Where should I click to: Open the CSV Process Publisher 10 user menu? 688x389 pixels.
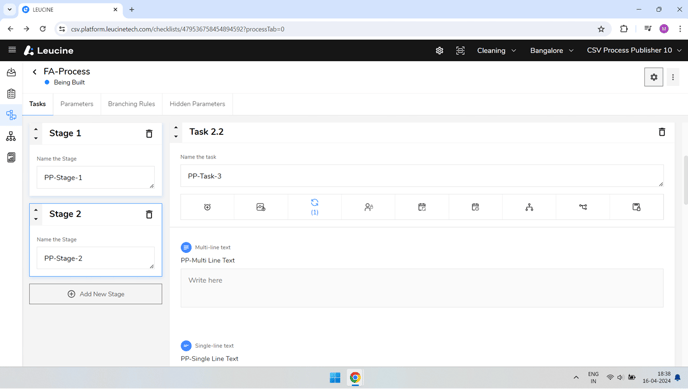pyautogui.click(x=634, y=50)
